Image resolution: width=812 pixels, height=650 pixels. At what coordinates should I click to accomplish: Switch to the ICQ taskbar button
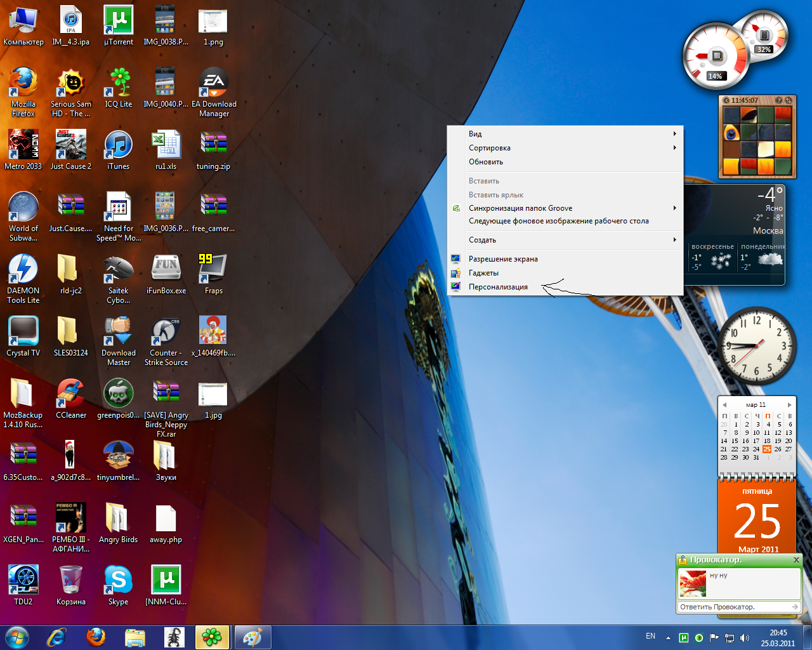pyautogui.click(x=213, y=637)
